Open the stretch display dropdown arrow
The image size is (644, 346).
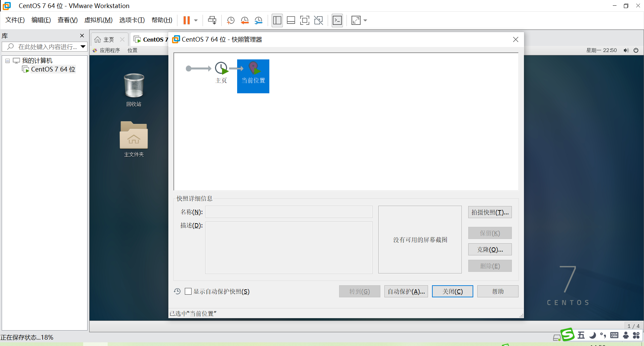tap(365, 20)
